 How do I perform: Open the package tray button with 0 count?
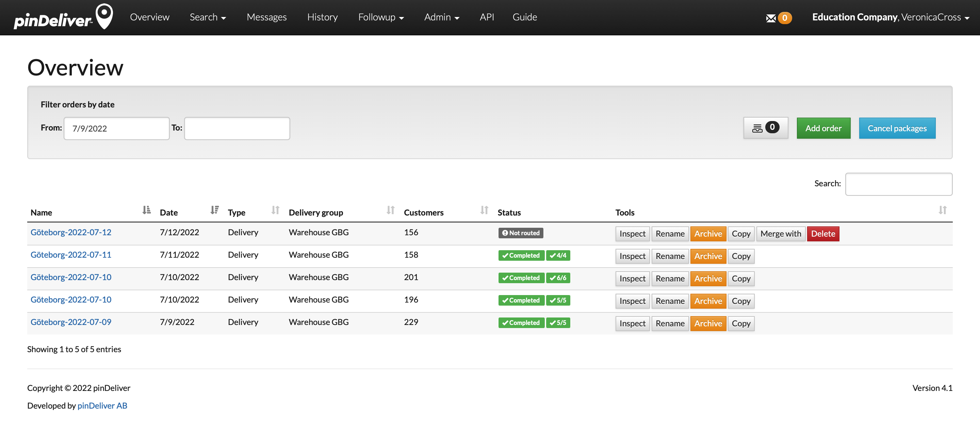click(765, 128)
